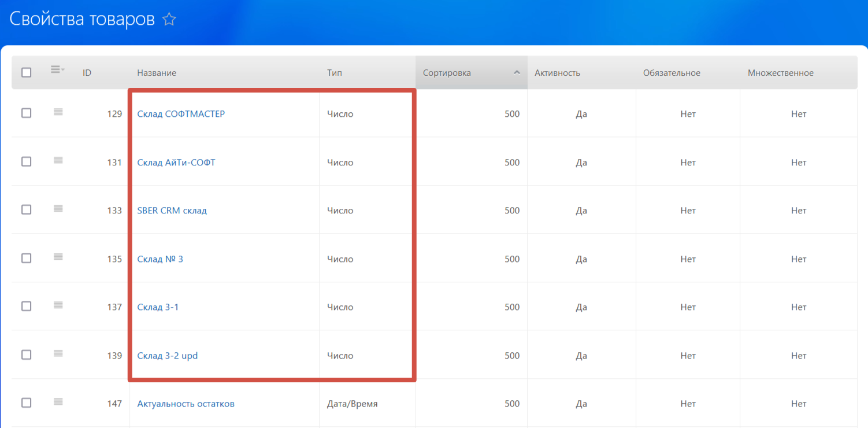Open row actions menu for Склад 3-2 upd
868x428 pixels.
click(58, 354)
